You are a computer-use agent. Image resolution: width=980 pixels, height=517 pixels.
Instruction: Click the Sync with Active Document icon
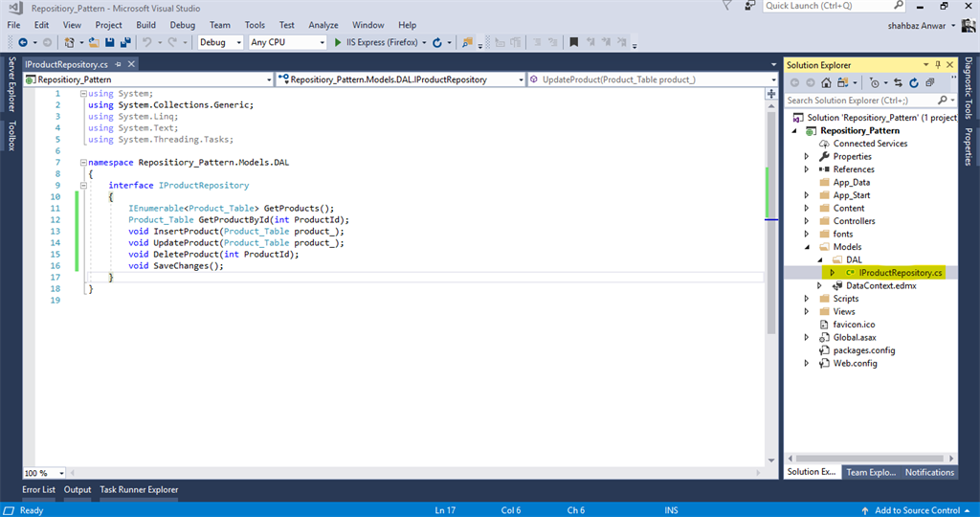click(898, 82)
